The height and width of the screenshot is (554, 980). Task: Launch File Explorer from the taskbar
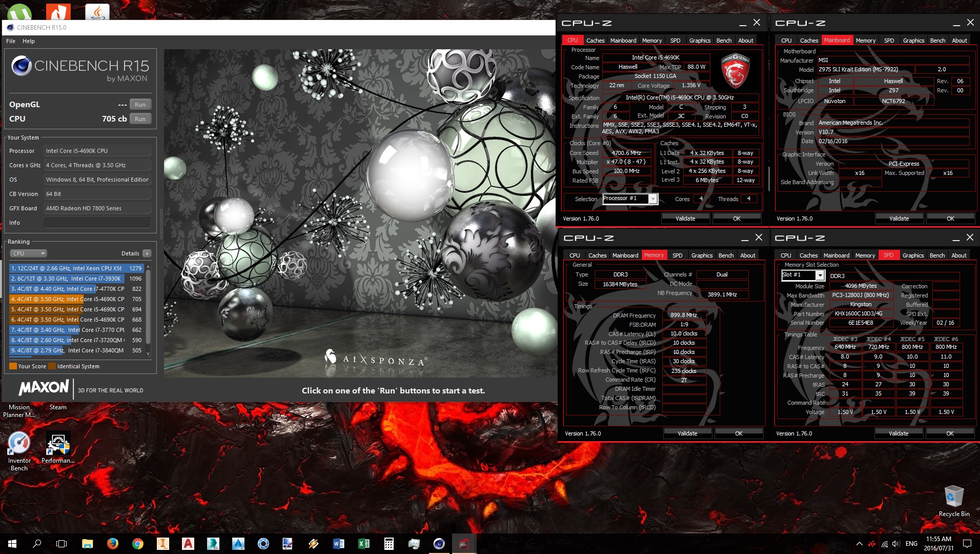tap(88, 544)
